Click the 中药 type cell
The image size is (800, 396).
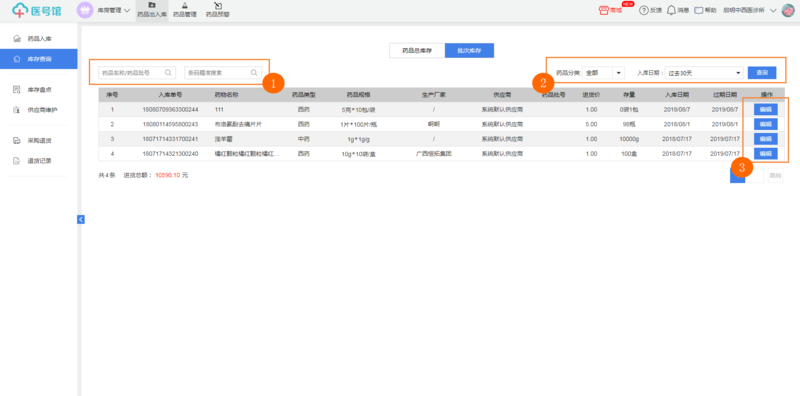coord(304,139)
